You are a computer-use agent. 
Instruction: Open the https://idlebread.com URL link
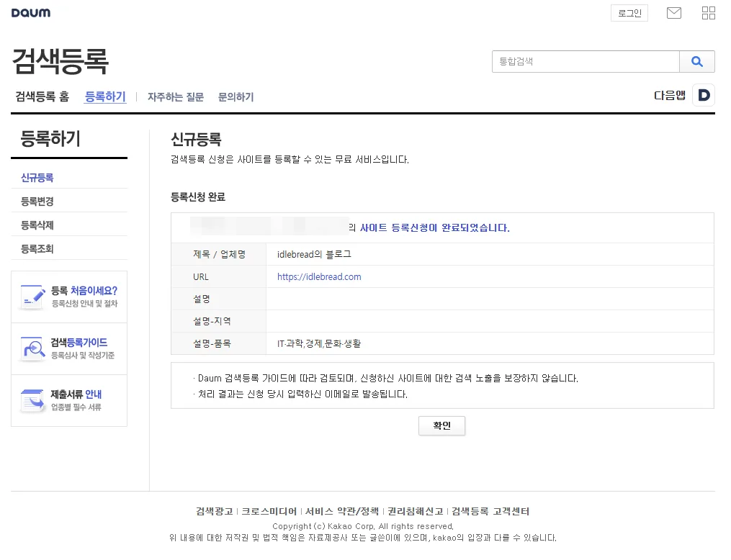319,276
